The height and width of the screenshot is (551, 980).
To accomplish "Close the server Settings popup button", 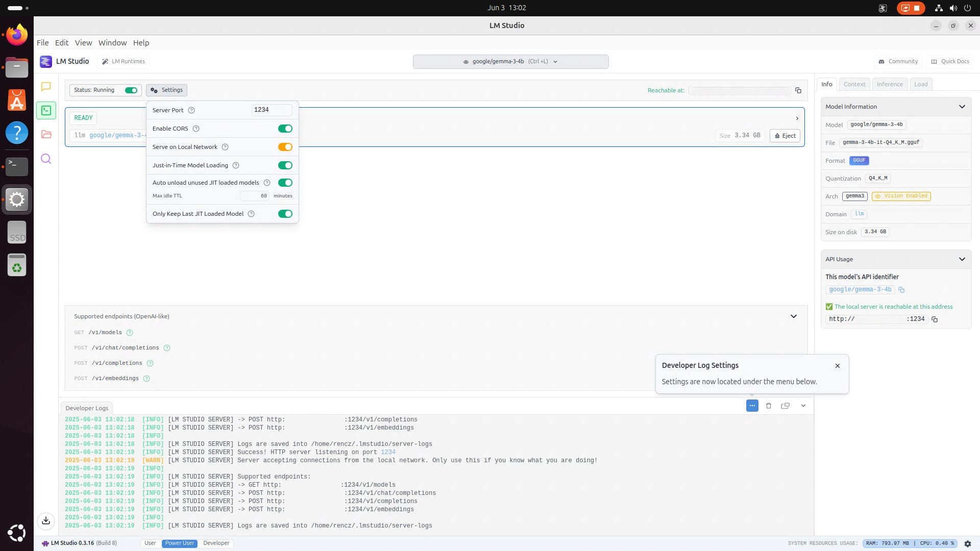I will coord(166,90).
